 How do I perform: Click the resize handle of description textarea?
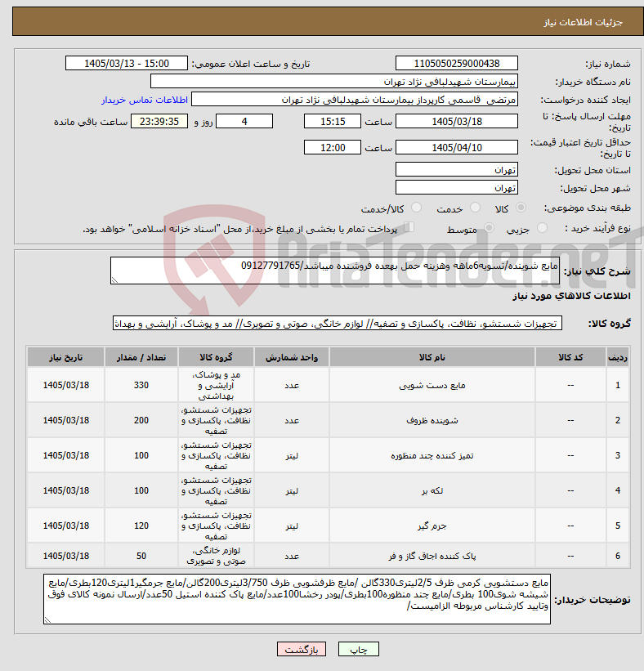(x=114, y=280)
